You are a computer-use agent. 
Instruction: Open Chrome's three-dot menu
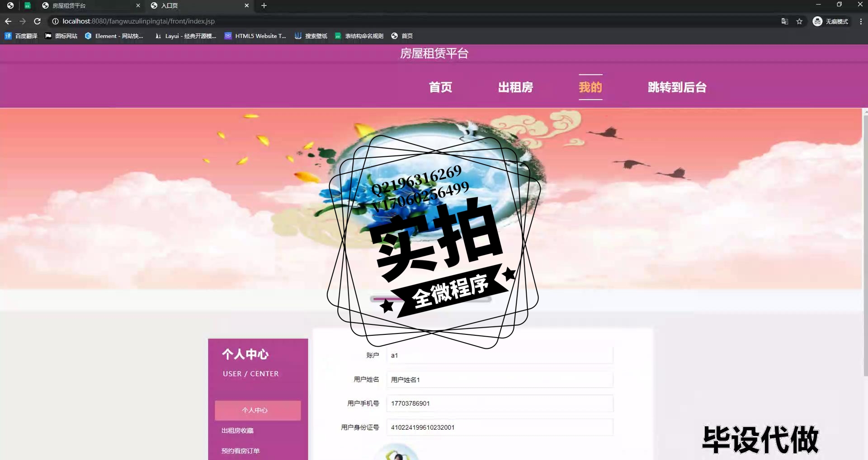pyautogui.click(x=861, y=21)
